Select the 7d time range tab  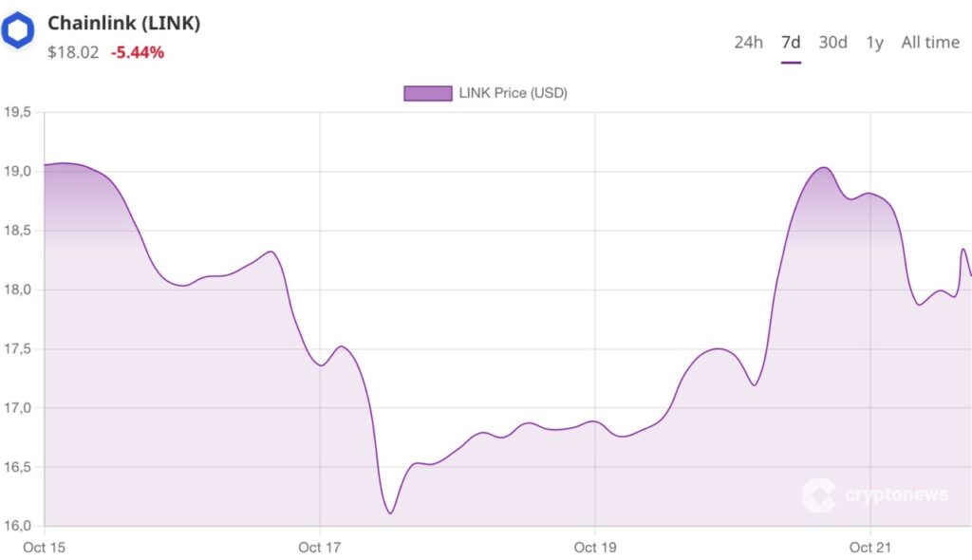coord(791,42)
